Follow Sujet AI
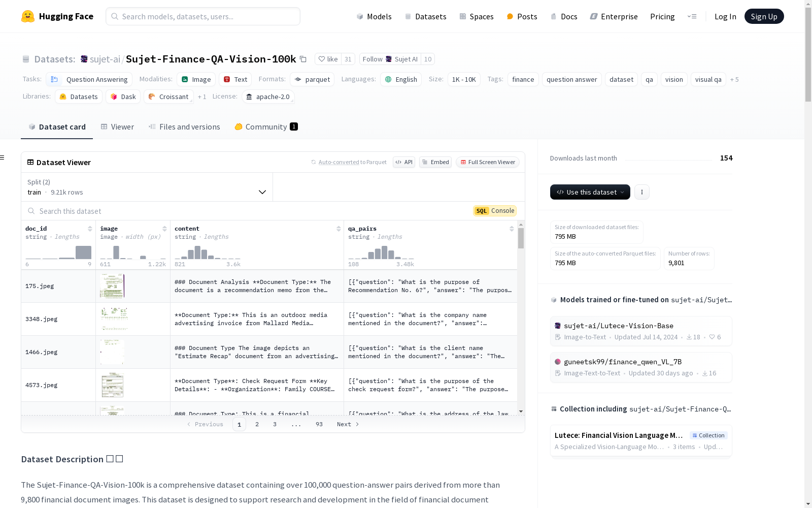The image size is (812, 508). click(x=390, y=59)
